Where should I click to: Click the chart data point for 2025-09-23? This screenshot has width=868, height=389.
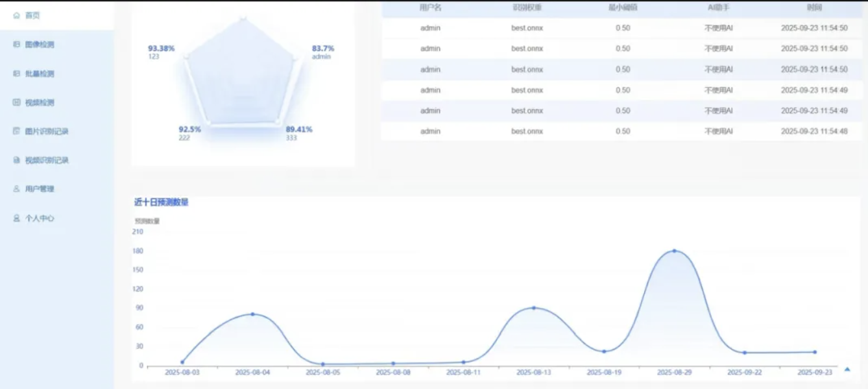[815, 352]
